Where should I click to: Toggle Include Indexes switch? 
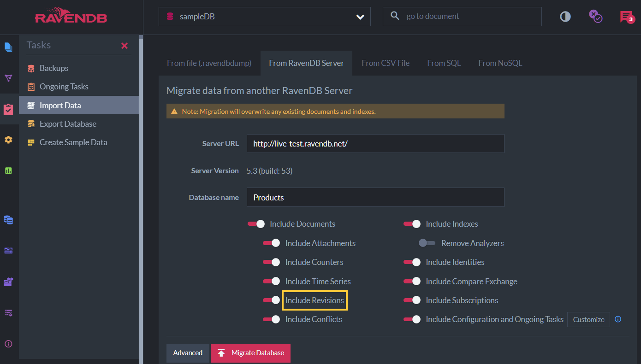412,224
